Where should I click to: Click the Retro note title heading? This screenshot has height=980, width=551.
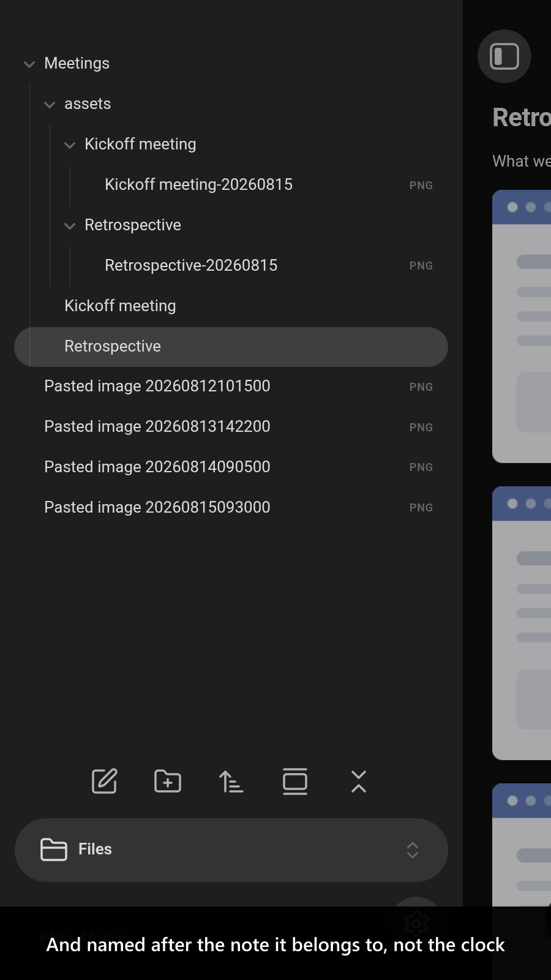tap(522, 117)
